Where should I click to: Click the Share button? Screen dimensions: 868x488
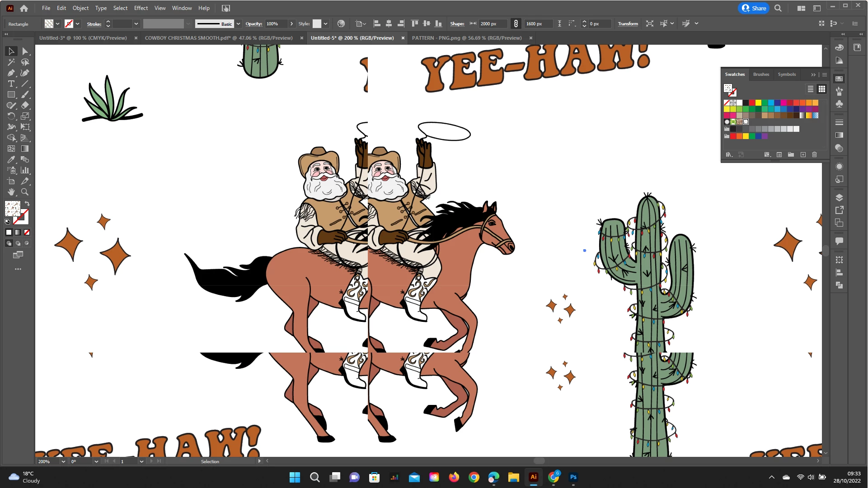(x=754, y=8)
